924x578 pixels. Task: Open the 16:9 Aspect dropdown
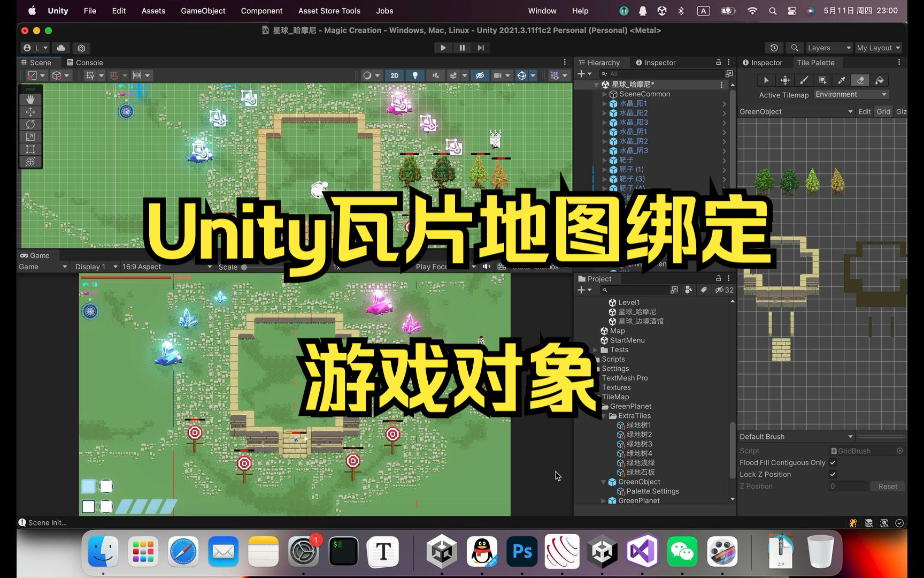click(167, 267)
